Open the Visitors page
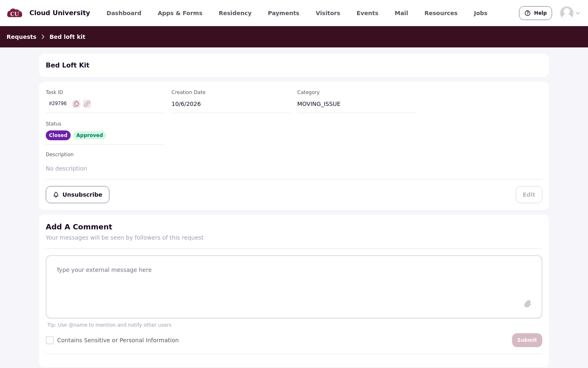 tap(328, 13)
